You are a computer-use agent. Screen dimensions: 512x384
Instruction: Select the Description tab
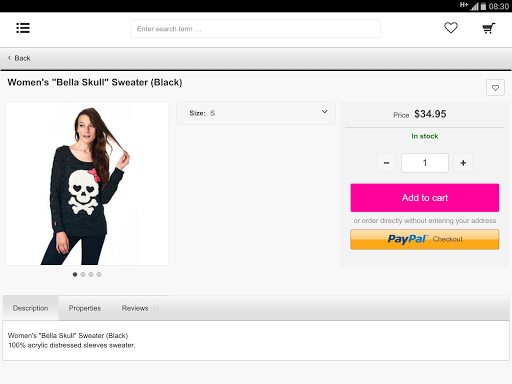(30, 308)
